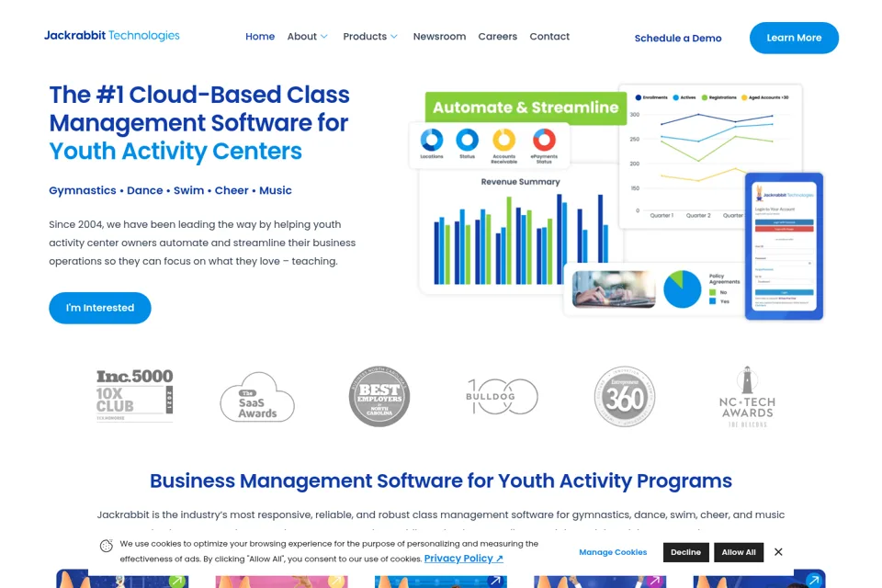Viewport: 882px width, 588px height.
Task: Click the Policy Agreements pie chart
Action: pos(683,289)
